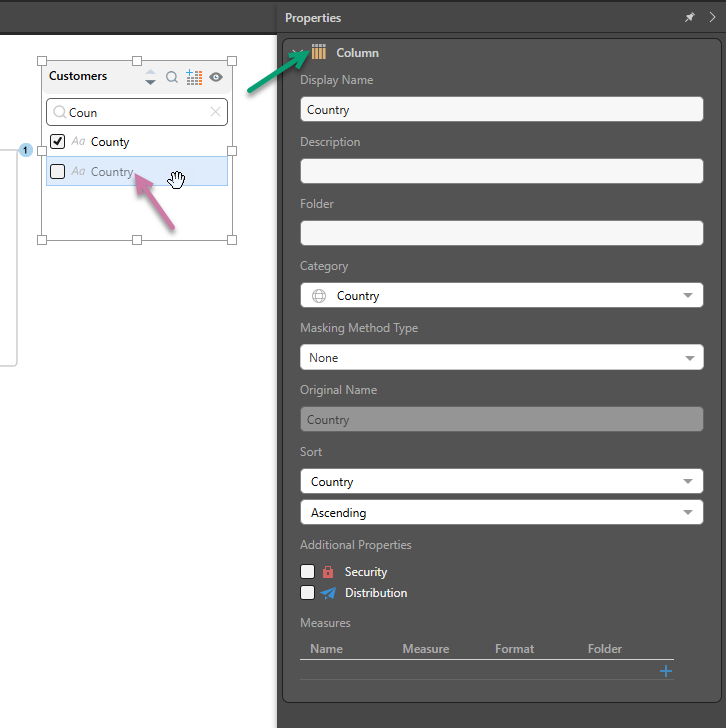Open the Ascending sort order dropdown
The width and height of the screenshot is (726, 728).
click(501, 513)
